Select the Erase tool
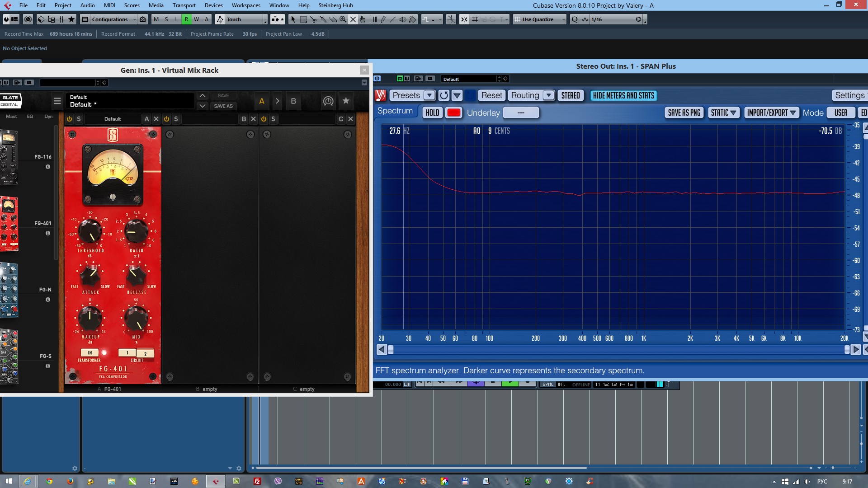This screenshot has width=868, height=488. point(333,19)
